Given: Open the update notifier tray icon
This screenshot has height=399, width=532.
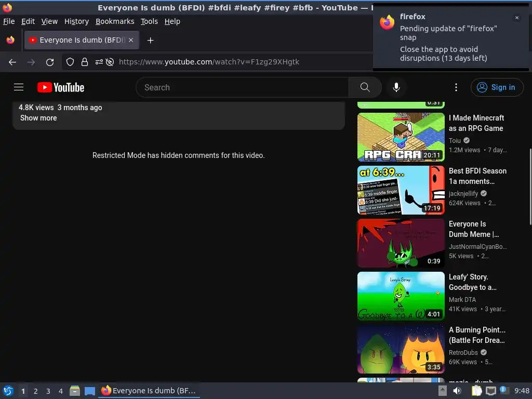Looking at the screenshot, I should [504, 390].
